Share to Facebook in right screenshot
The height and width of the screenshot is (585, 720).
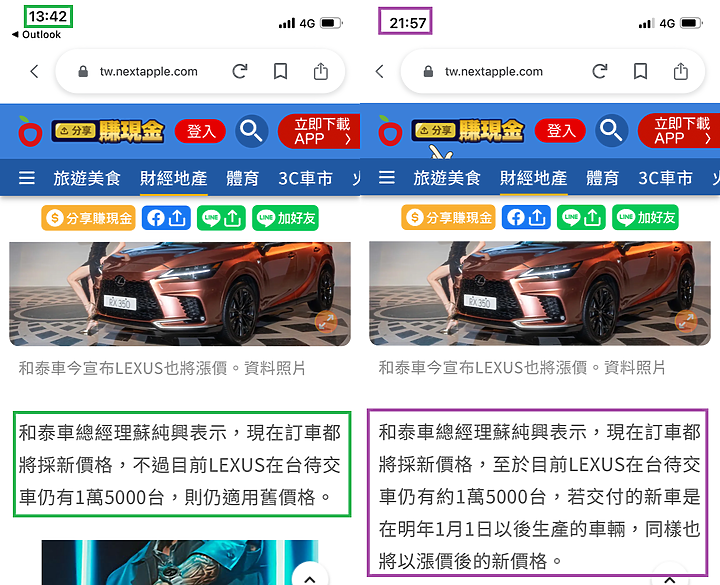click(x=526, y=217)
